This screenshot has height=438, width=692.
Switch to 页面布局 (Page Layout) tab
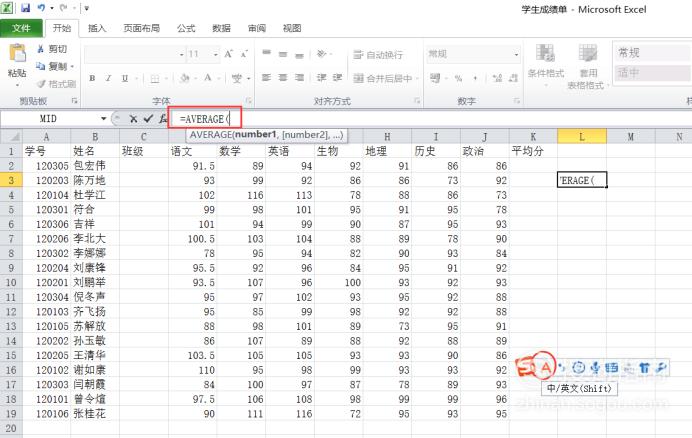click(x=142, y=28)
